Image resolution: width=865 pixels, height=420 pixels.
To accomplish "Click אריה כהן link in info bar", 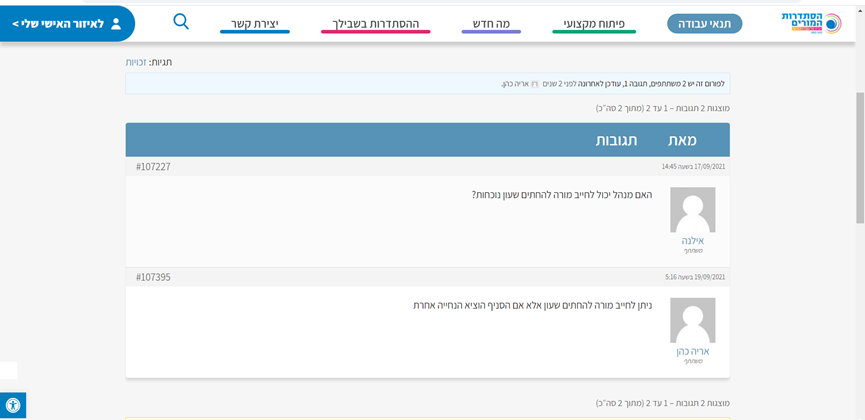I will click(x=515, y=84).
